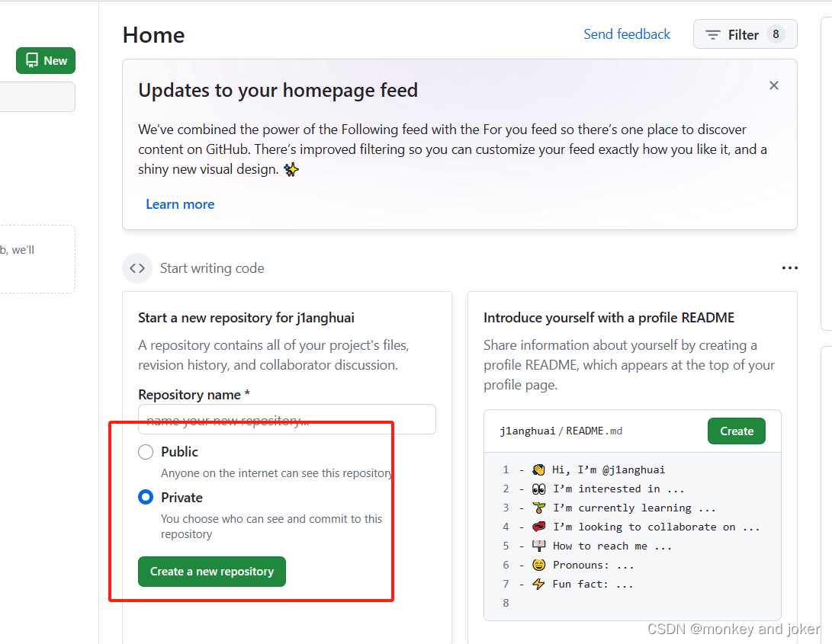Viewport: 832px width, 644px height.
Task: Dismiss the homepage feed updates banner
Action: coord(773,85)
